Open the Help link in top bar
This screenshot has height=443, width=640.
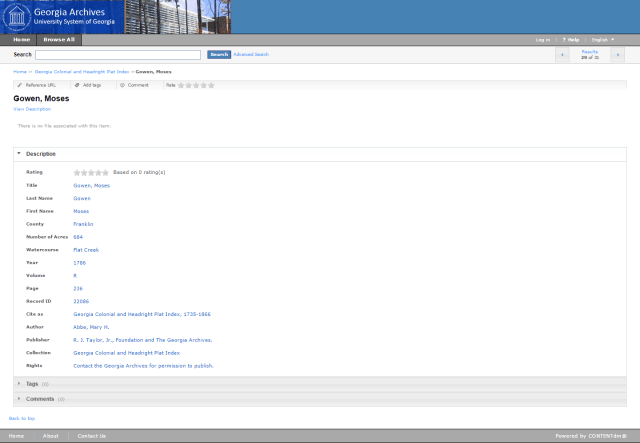[x=572, y=39]
